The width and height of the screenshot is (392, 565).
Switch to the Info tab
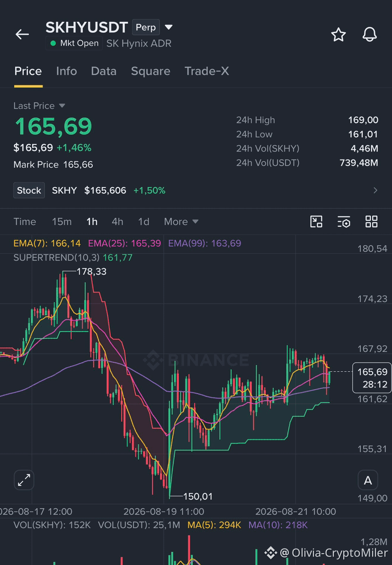click(66, 72)
